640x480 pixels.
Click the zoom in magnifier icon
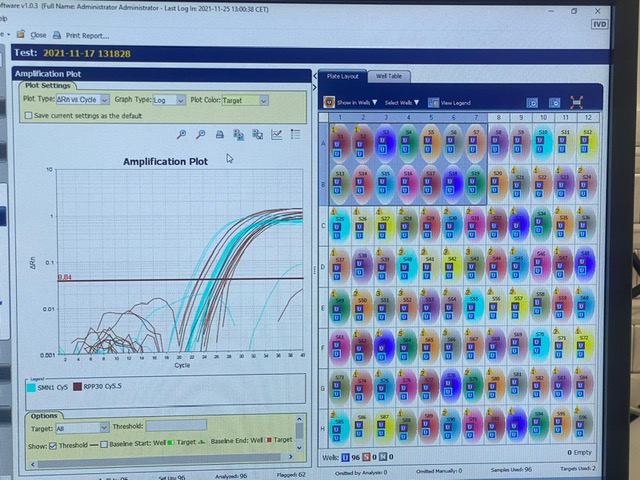pyautogui.click(x=182, y=134)
